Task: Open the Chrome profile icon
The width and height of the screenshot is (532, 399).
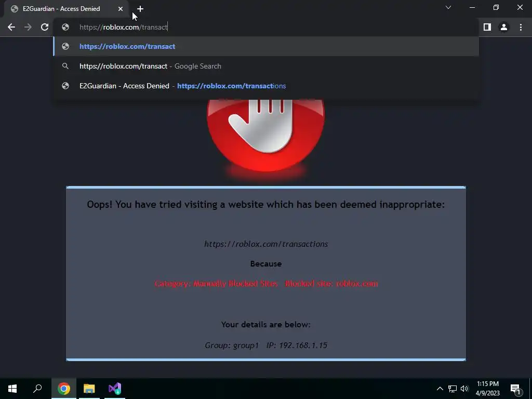Action: (x=504, y=27)
